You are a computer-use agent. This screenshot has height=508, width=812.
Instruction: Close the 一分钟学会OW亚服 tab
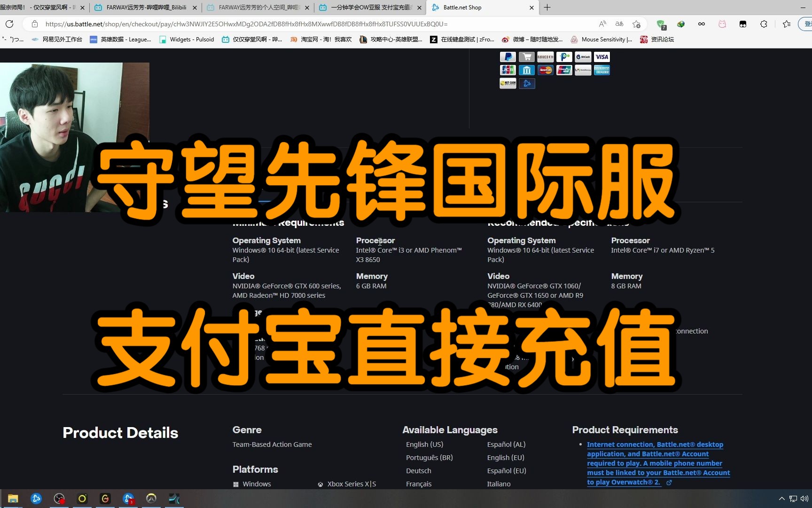click(419, 8)
